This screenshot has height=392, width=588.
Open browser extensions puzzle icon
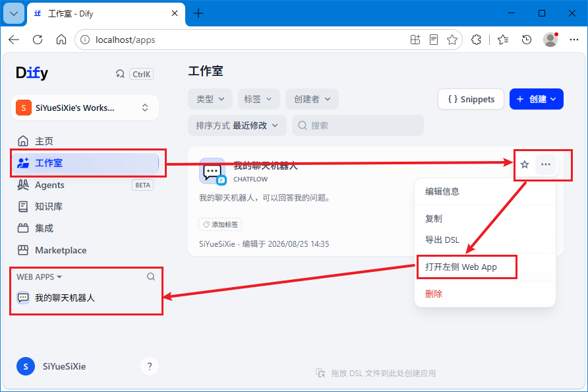point(476,40)
